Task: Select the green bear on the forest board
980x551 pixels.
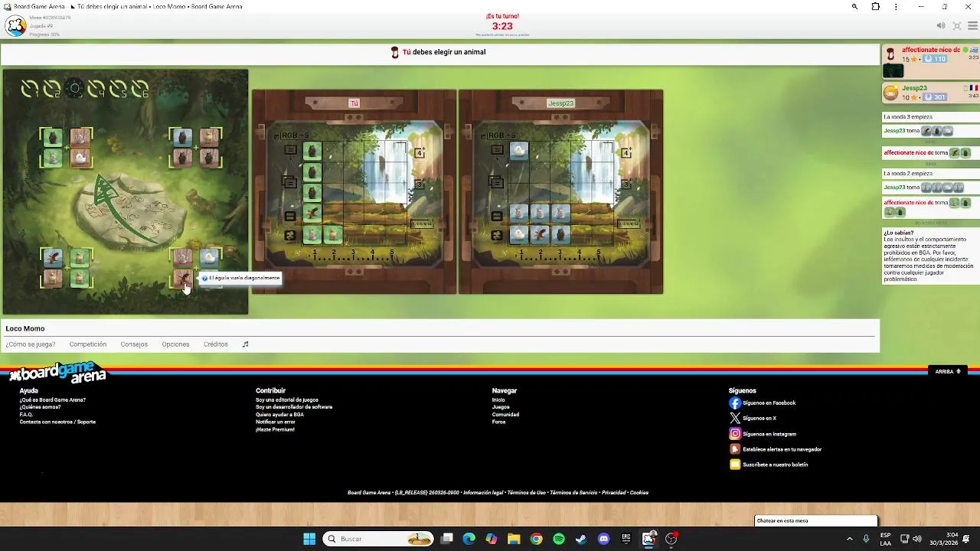Action: tap(53, 138)
